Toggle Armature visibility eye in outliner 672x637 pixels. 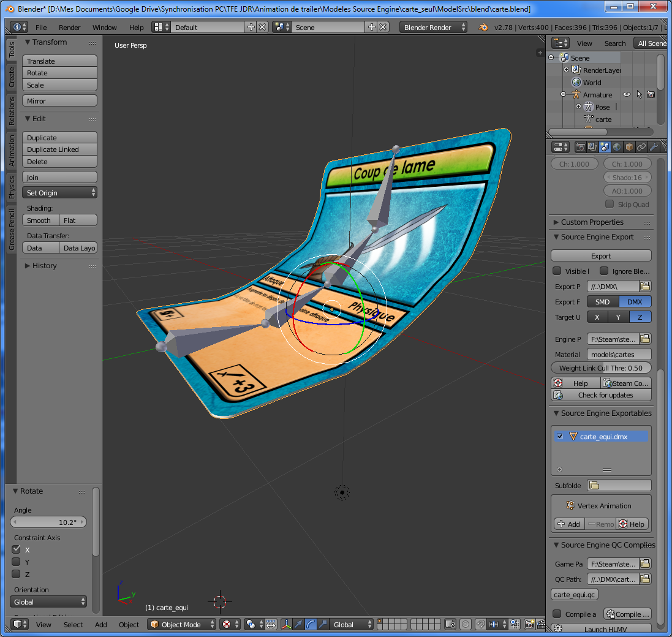pyautogui.click(x=627, y=95)
